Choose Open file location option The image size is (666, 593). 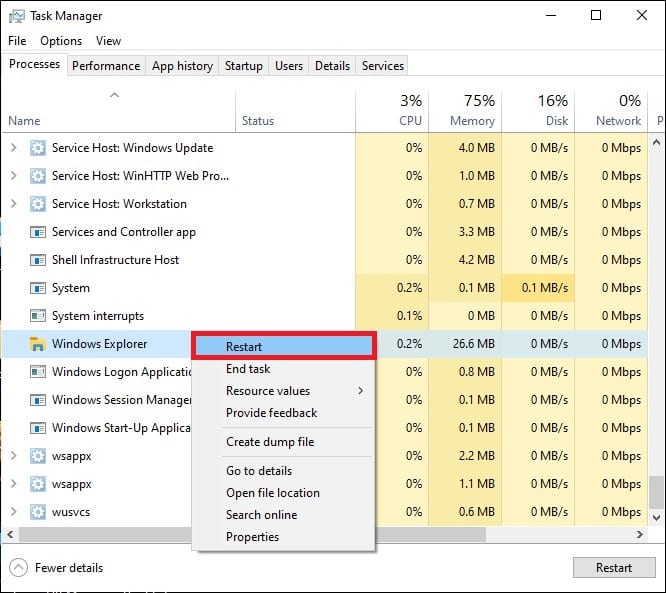point(284,493)
